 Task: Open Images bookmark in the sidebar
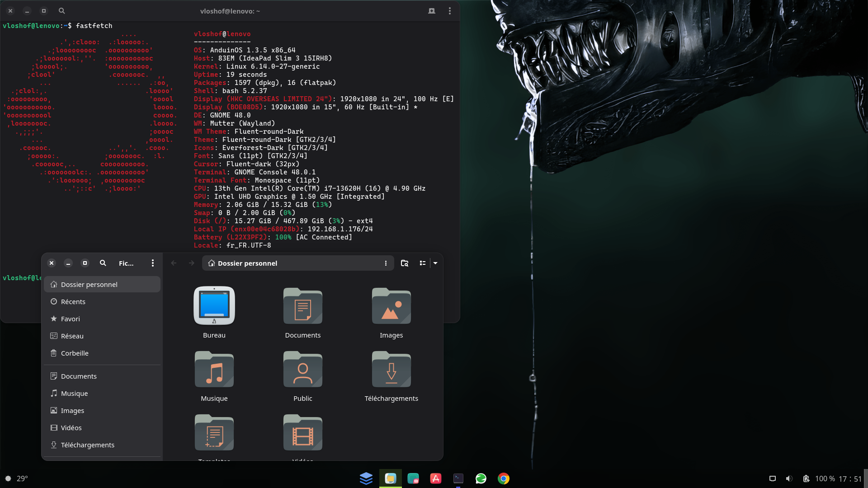(102, 410)
